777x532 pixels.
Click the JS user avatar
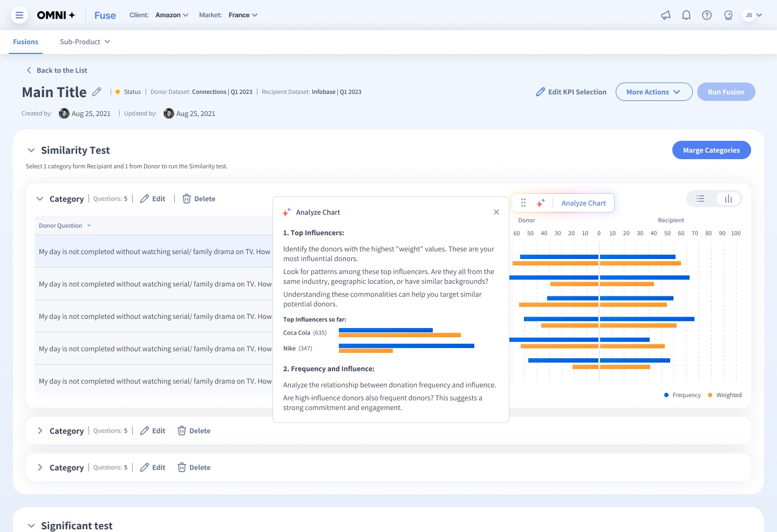coord(749,15)
